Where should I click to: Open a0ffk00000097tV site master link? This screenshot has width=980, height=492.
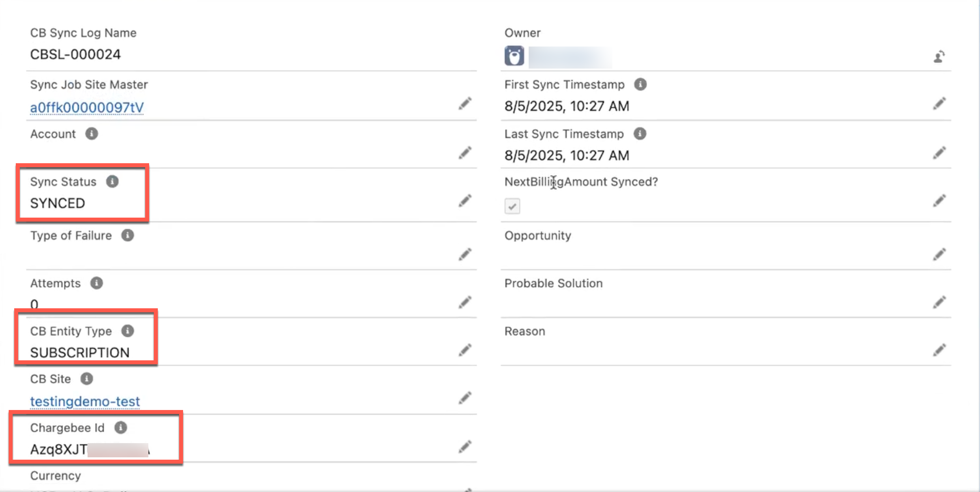87,107
